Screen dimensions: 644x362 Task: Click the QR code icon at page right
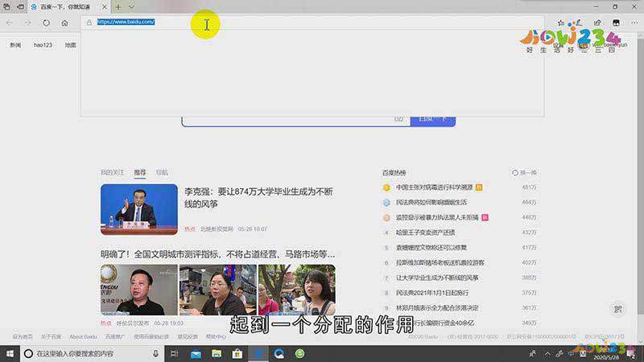pyautogui.click(x=618, y=309)
